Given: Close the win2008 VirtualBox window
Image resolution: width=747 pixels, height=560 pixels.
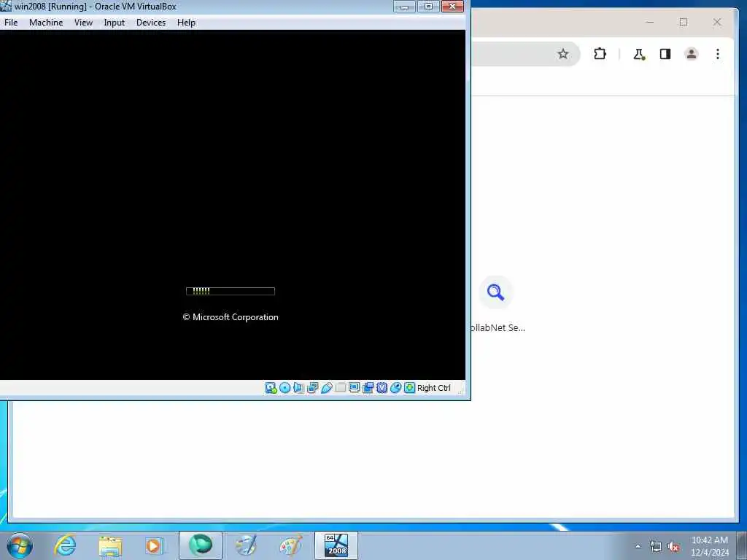Looking at the screenshot, I should 452,6.
